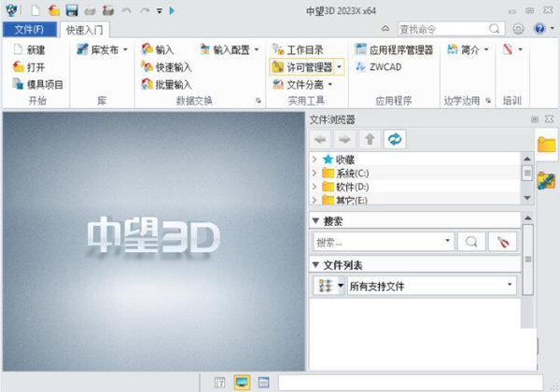560x392 pixels.
Task: Click the folder tree scrollbar down arrow
Action: (x=527, y=198)
